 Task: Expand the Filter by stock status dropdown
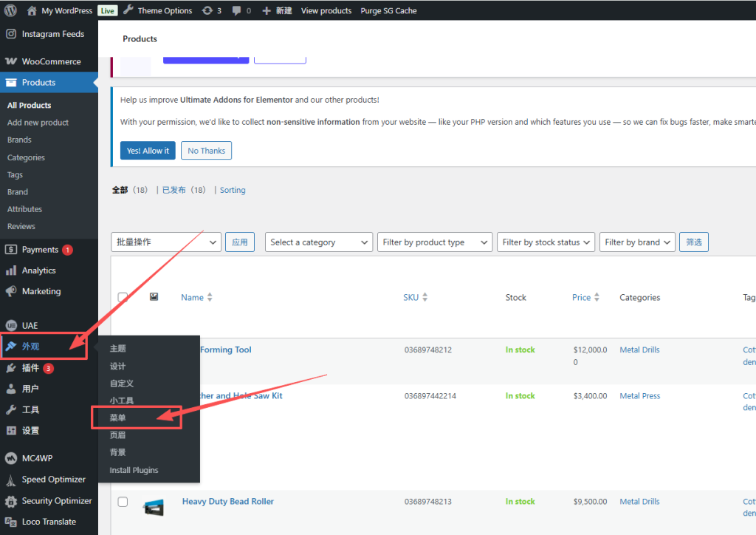546,242
